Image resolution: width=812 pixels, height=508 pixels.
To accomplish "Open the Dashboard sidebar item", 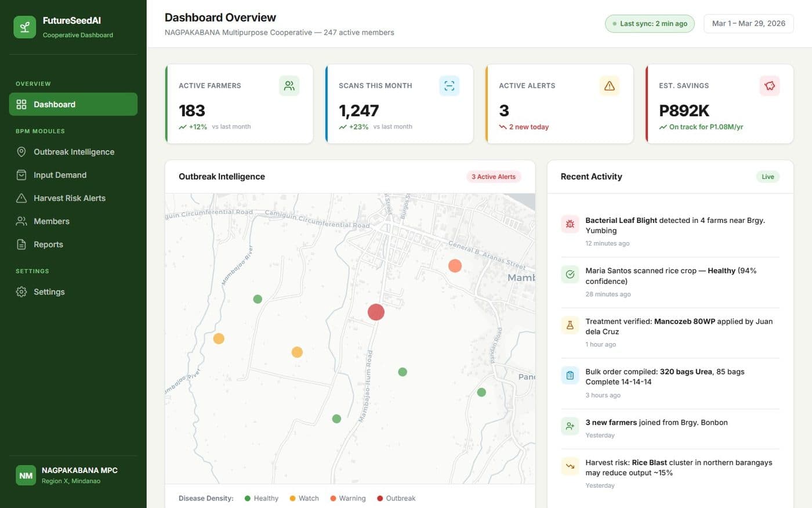I will click(73, 105).
